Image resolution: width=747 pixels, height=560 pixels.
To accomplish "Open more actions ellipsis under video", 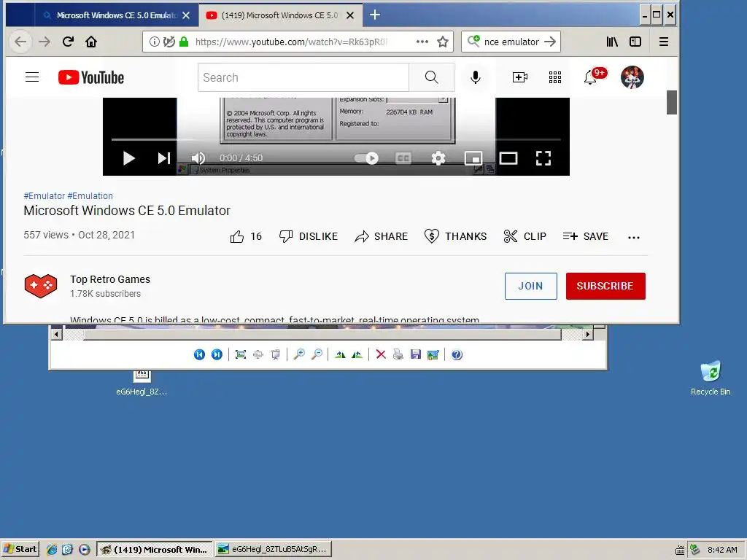I will [634, 237].
